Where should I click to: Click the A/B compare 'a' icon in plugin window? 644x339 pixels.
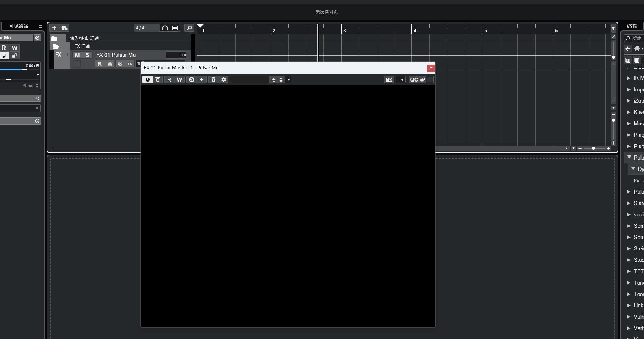192,80
